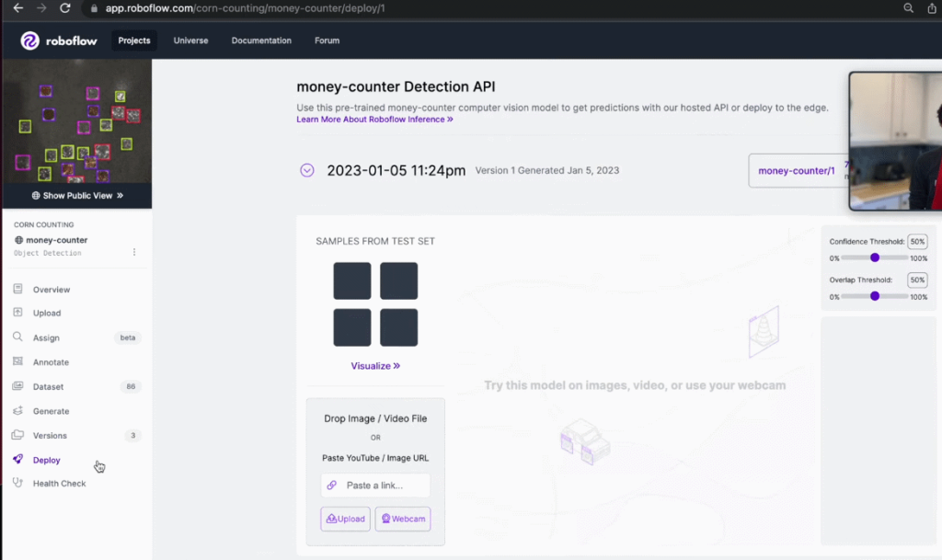Open the Forum tab

click(x=327, y=40)
